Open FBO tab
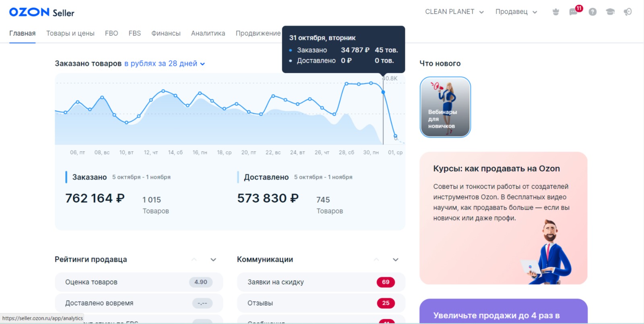 [x=111, y=33]
